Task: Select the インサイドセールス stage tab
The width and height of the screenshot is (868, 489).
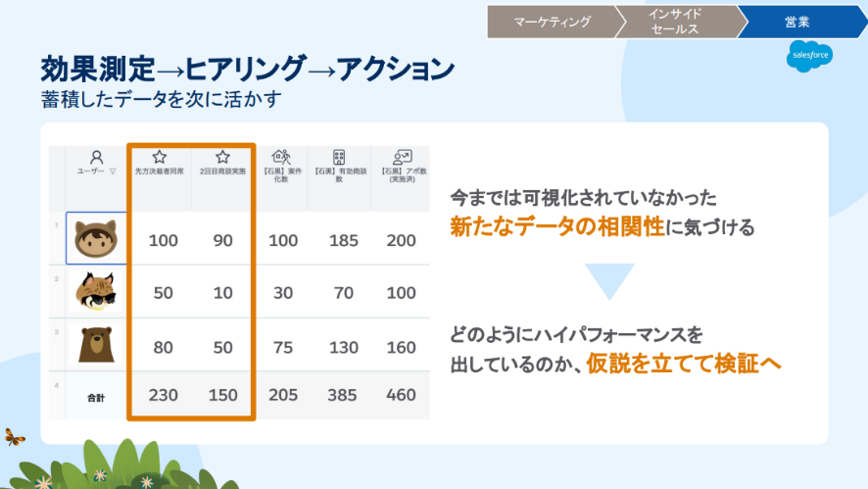Action: tap(675, 22)
